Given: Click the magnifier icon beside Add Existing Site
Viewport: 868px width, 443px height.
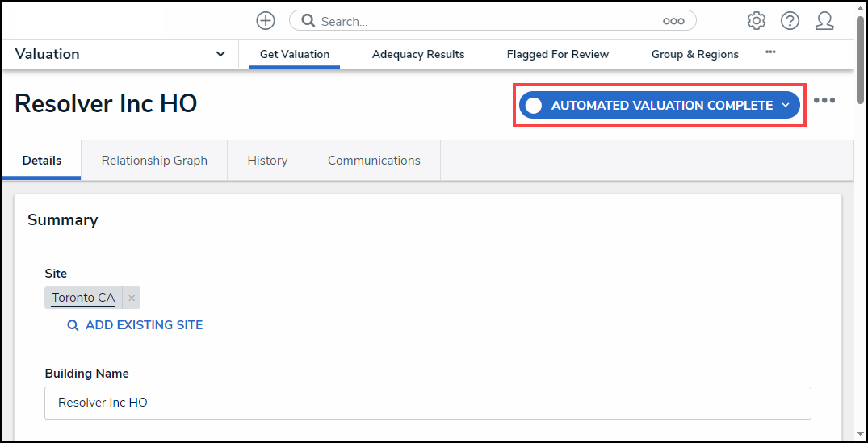Looking at the screenshot, I should (73, 325).
